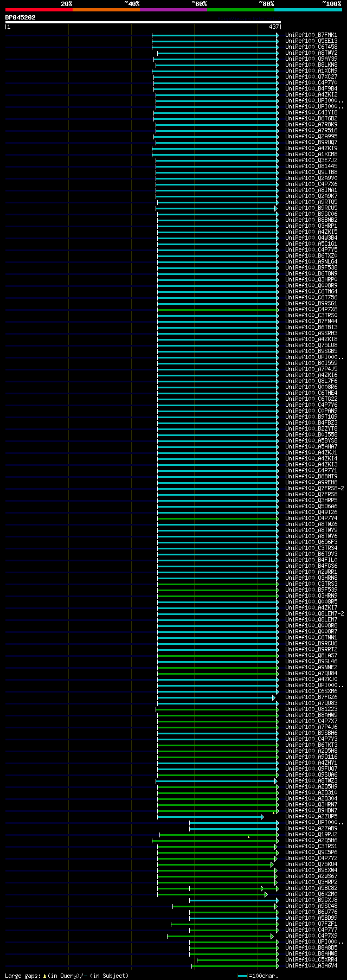Select UniRef100_A5AHA7 label

click(x=311, y=446)
